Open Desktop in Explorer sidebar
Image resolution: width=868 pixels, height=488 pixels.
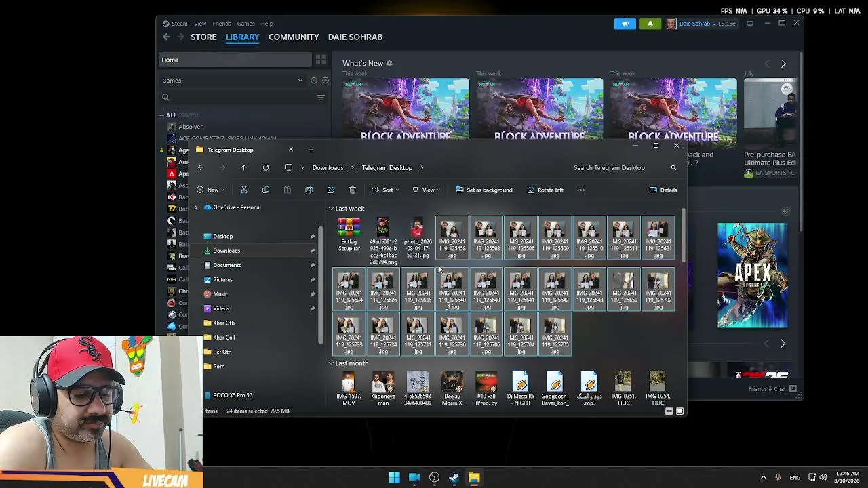[222, 237]
